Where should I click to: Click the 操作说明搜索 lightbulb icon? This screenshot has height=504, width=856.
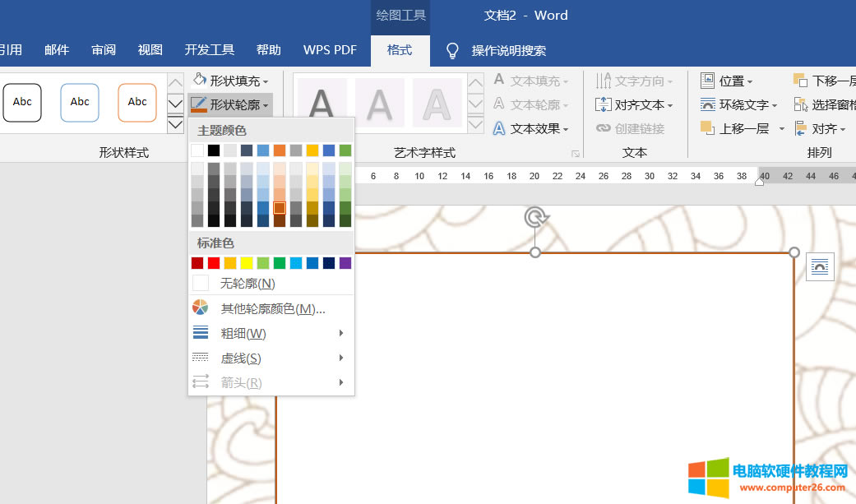[452, 50]
